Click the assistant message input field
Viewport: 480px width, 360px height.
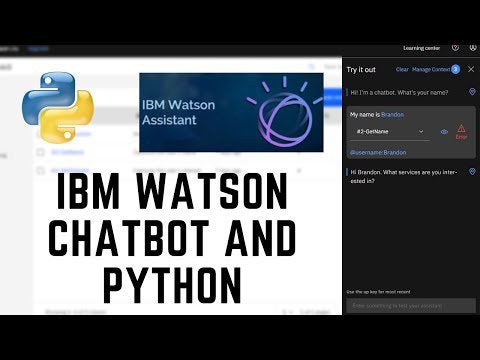pyautogui.click(x=411, y=306)
